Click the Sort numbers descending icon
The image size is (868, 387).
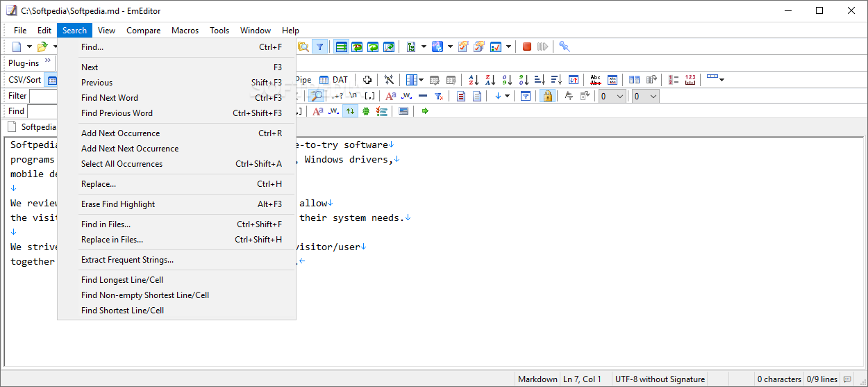point(524,80)
